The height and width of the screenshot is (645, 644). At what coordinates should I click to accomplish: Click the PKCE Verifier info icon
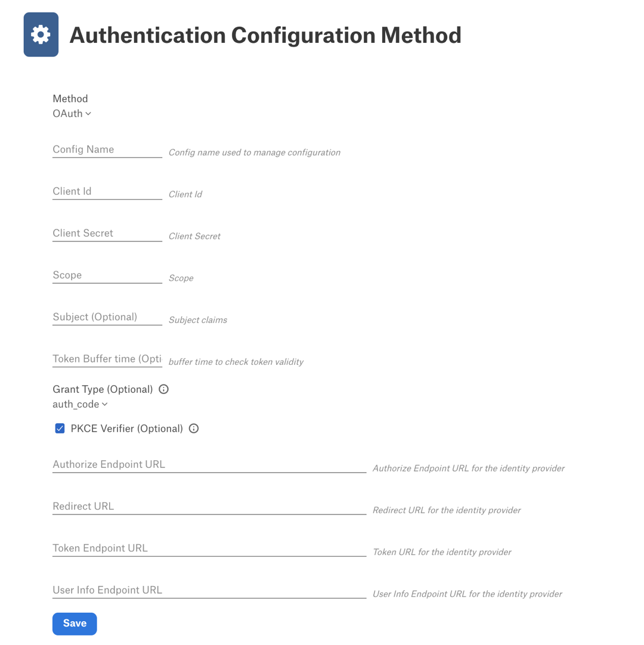tap(194, 429)
